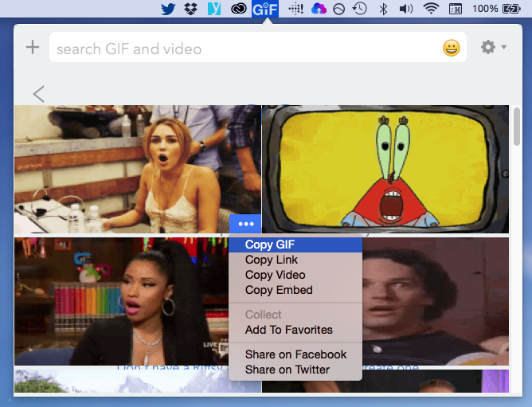Toggle Bluetooth menu bar icon
Viewport: 532px width, 407px height.
coord(383,10)
